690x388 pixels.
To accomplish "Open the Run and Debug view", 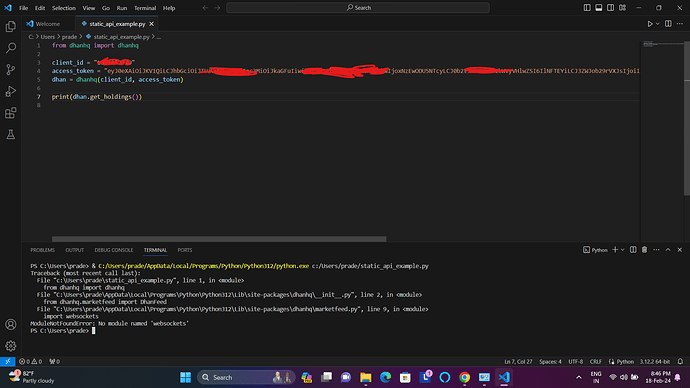I will (x=11, y=91).
